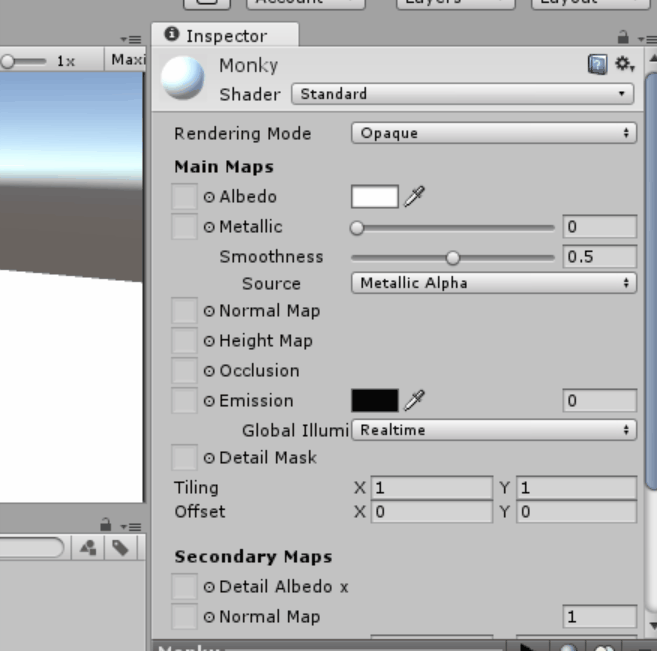
Task: Select the Inspector tab
Action: [x=225, y=35]
